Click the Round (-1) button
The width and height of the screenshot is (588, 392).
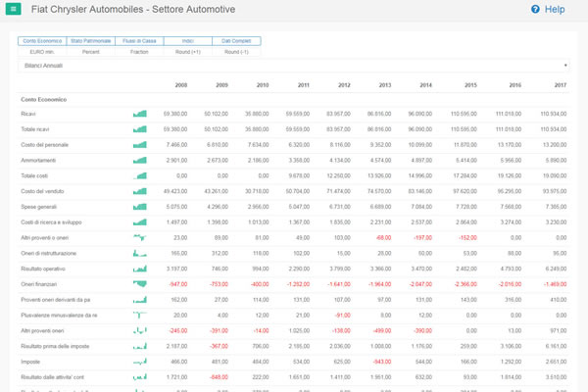pyautogui.click(x=236, y=52)
